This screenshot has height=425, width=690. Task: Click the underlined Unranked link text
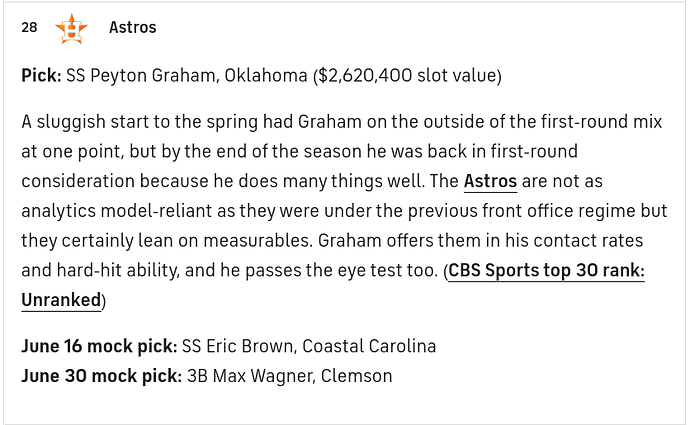click(61, 300)
